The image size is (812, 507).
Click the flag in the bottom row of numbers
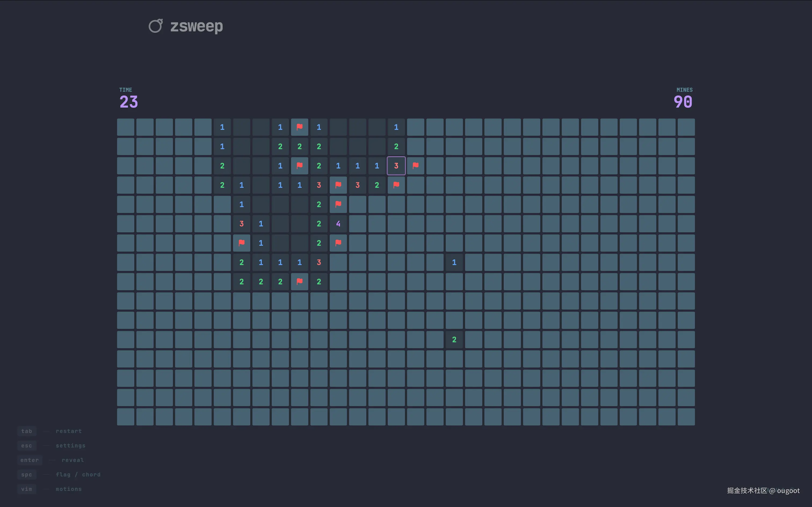point(300,281)
